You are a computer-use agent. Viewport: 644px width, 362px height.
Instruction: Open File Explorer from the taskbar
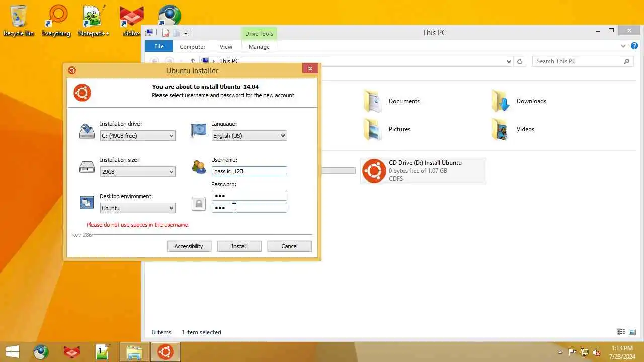134,352
